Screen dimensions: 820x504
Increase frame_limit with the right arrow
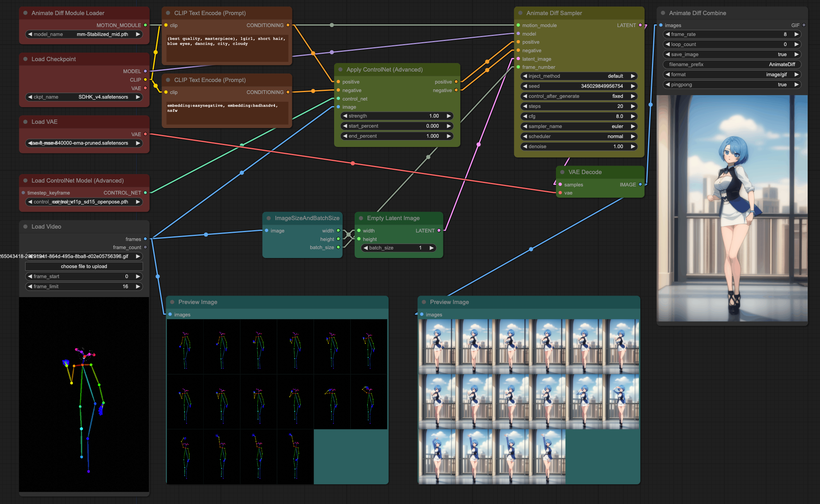pos(138,287)
